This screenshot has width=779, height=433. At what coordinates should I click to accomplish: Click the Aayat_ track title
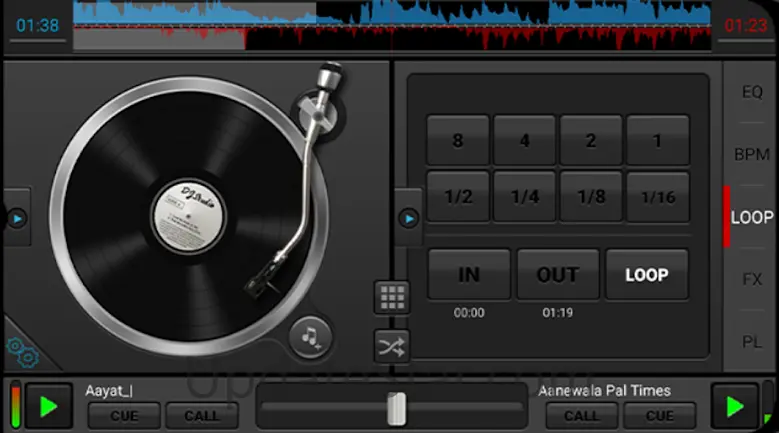pyautogui.click(x=109, y=391)
